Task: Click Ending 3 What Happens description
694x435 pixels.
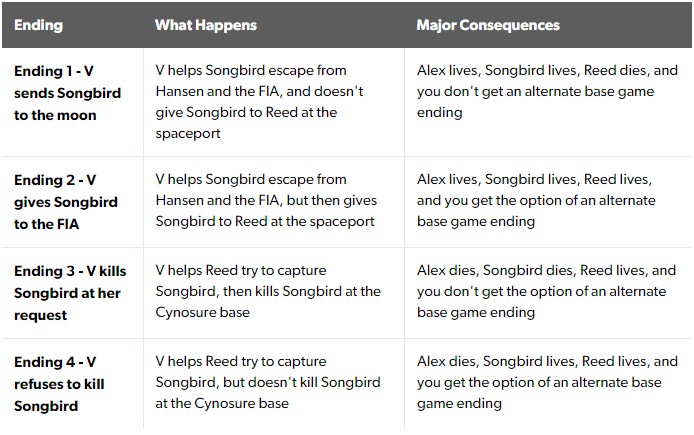Action: [x=268, y=291]
